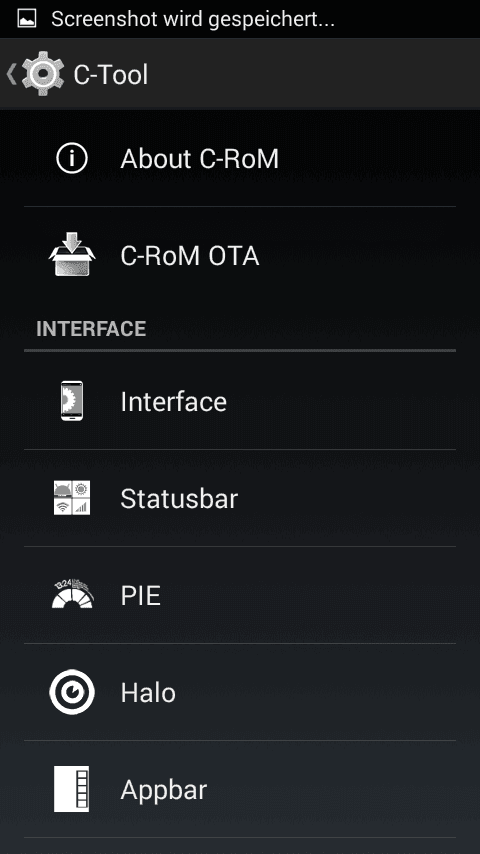Open the Halo settings entry

(240, 692)
